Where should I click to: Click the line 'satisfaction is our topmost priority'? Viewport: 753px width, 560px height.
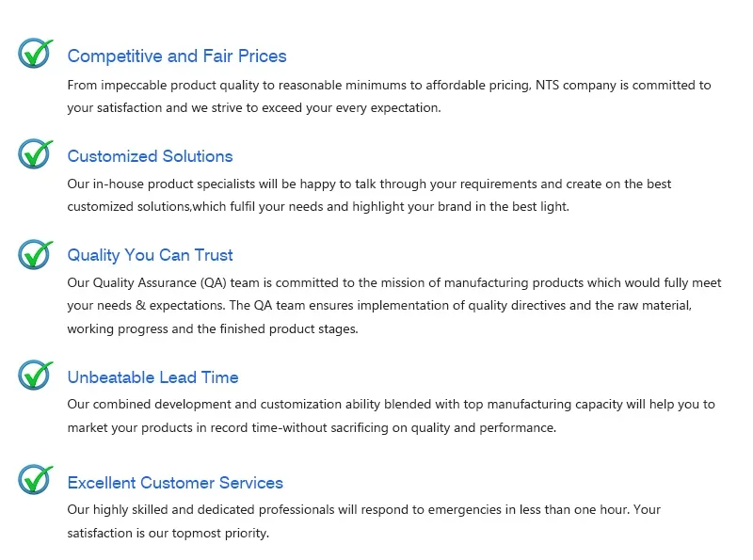[x=168, y=534]
